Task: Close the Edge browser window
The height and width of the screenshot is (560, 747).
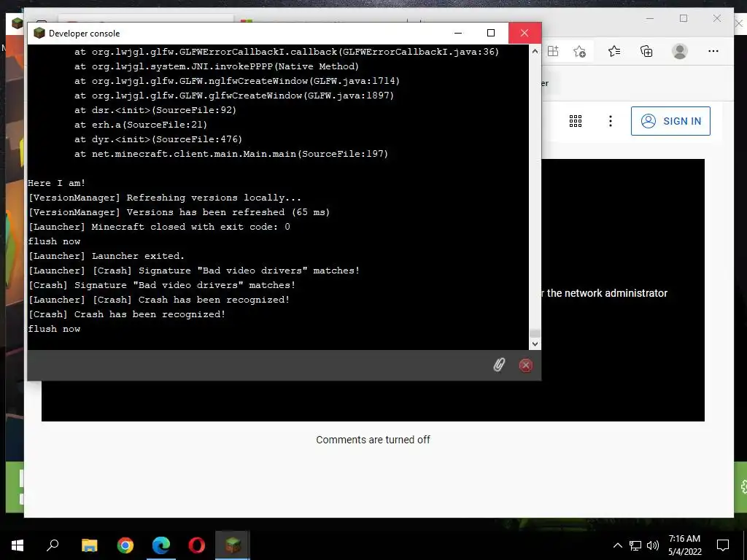Action: point(717,18)
